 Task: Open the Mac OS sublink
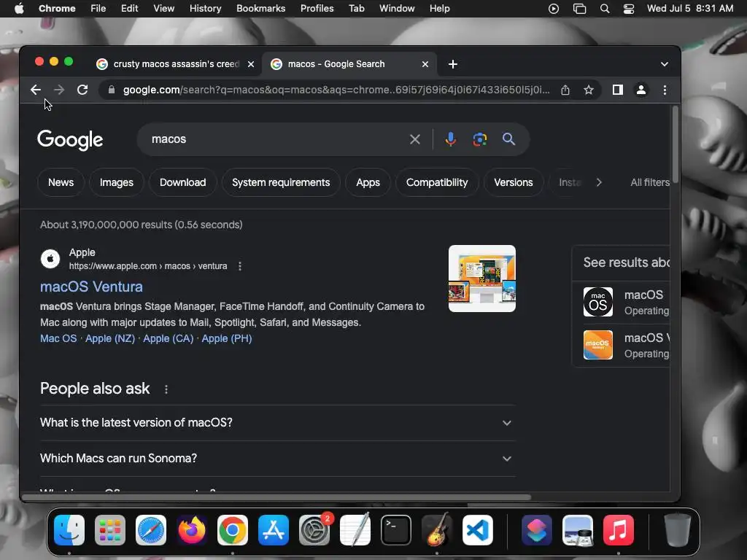point(58,338)
